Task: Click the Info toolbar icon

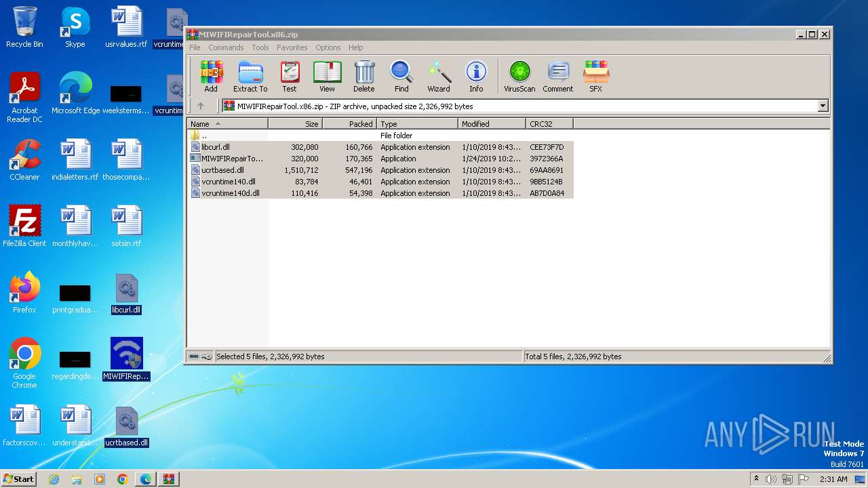Action: (x=476, y=76)
